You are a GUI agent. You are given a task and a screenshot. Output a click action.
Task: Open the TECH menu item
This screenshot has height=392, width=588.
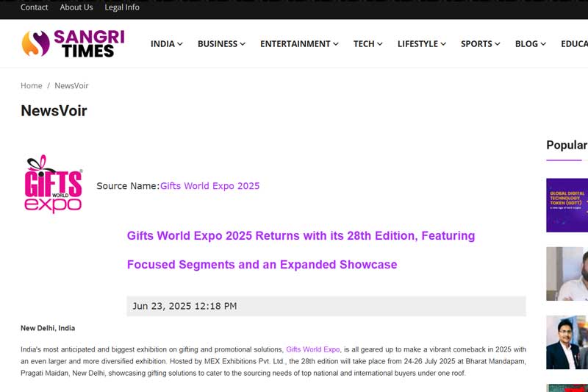pyautogui.click(x=364, y=44)
